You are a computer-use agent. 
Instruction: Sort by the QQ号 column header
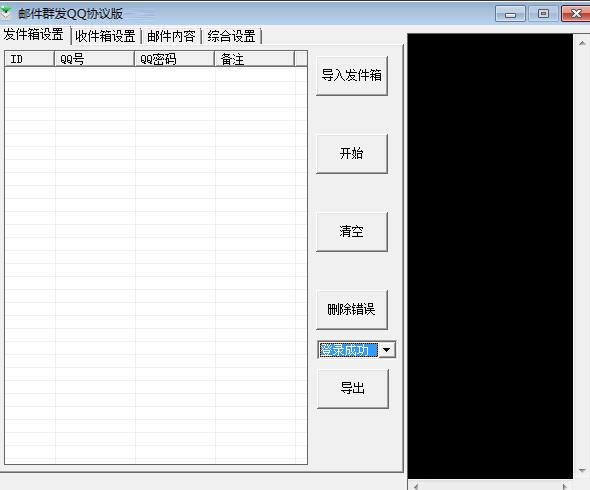(x=94, y=59)
